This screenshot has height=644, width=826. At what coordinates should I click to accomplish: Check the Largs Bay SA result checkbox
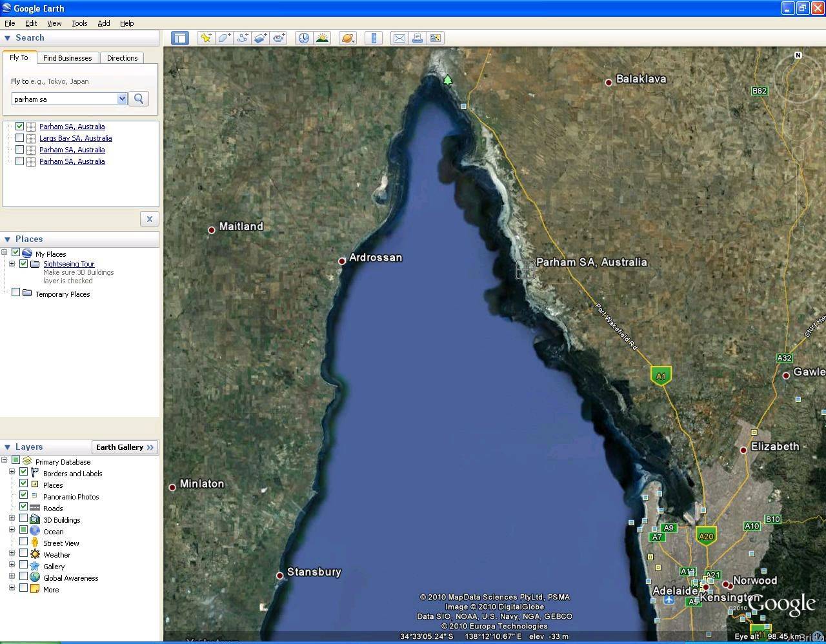(x=20, y=138)
